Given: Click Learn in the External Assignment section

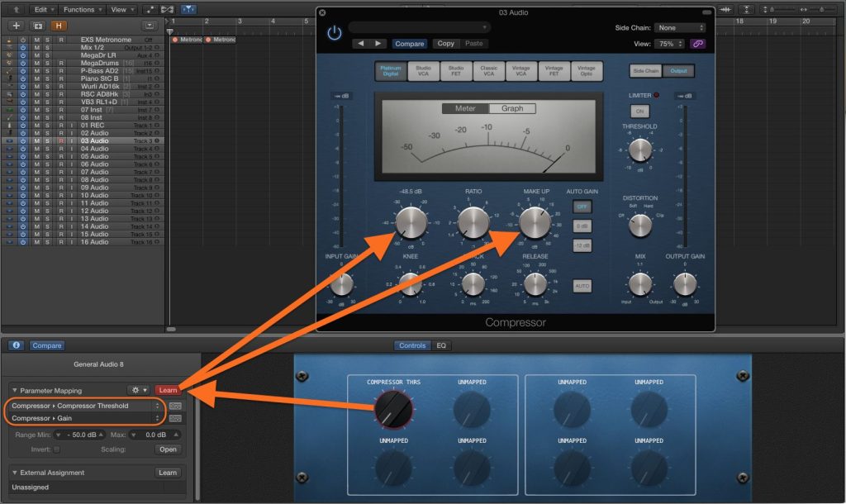Looking at the screenshot, I should pos(168,473).
